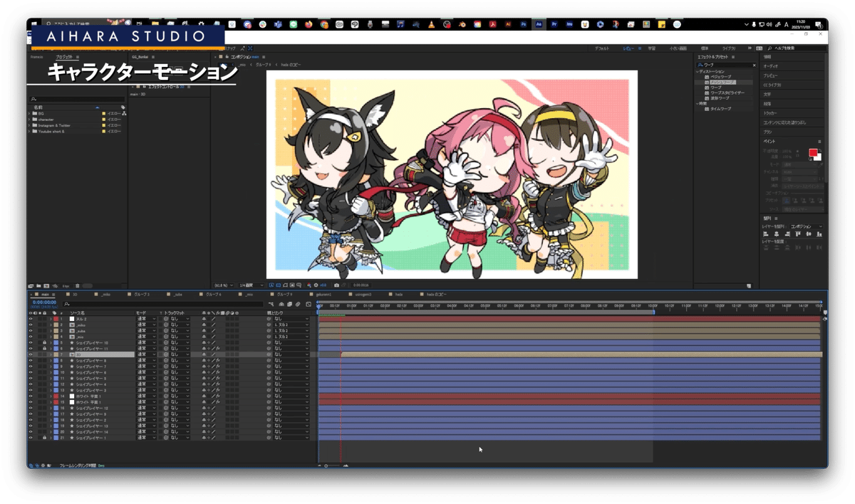
Task: Switch to the _miko timeline tab
Action: coord(105,294)
